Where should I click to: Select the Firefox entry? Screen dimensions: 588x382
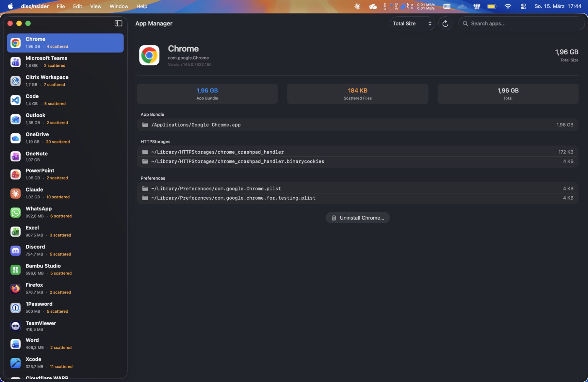[x=65, y=289]
